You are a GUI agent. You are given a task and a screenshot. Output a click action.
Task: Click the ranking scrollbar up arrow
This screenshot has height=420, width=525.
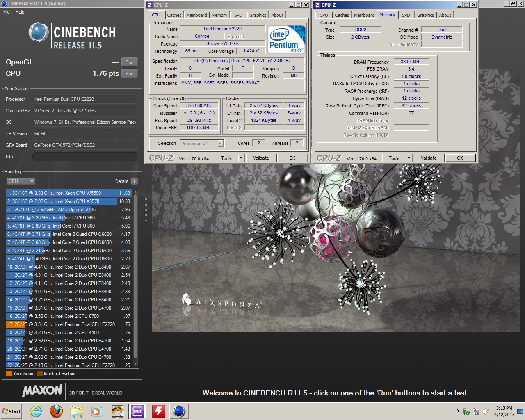(136, 192)
